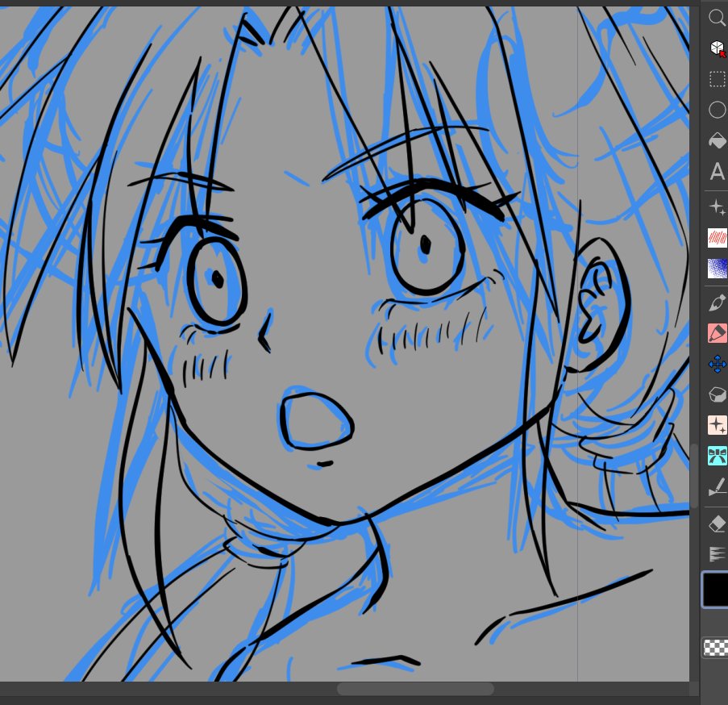The width and height of the screenshot is (728, 705).
Task: Select the transparent checkerboard color swatch
Action: point(715,648)
